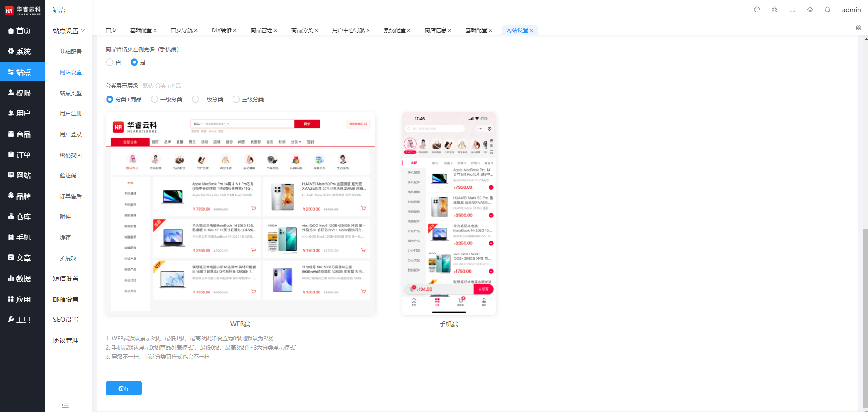Close the DIY装修 tab
Image resolution: width=868 pixels, height=412 pixels.
pyautogui.click(x=235, y=30)
